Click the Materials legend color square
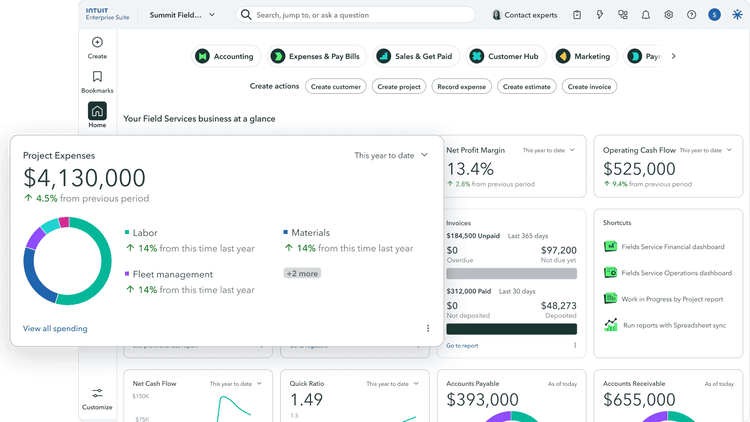750x422 pixels. pyautogui.click(x=286, y=232)
